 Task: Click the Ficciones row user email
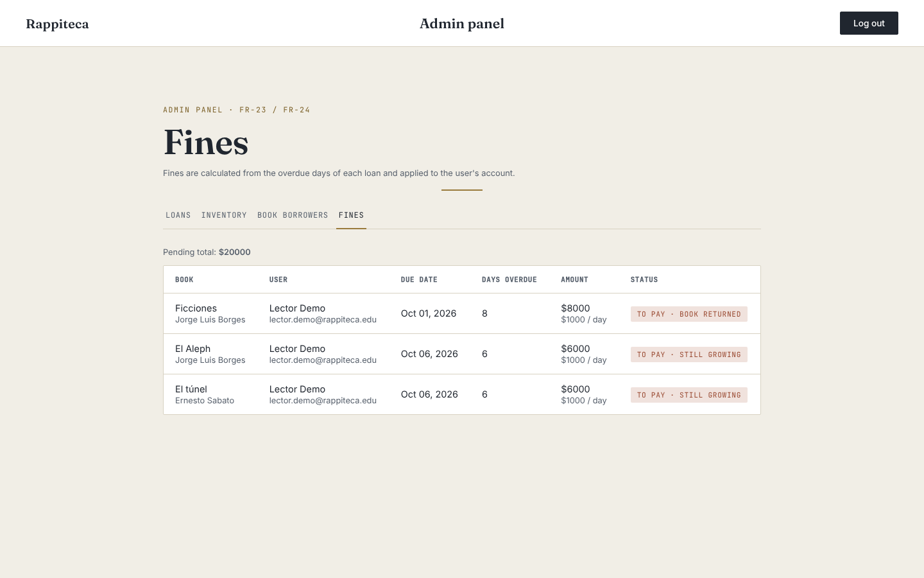323,320
